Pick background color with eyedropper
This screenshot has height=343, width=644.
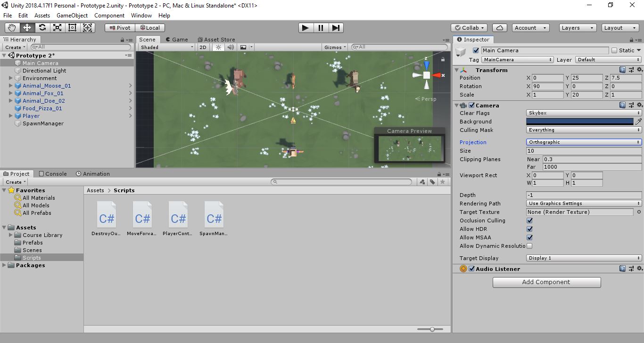(x=638, y=122)
